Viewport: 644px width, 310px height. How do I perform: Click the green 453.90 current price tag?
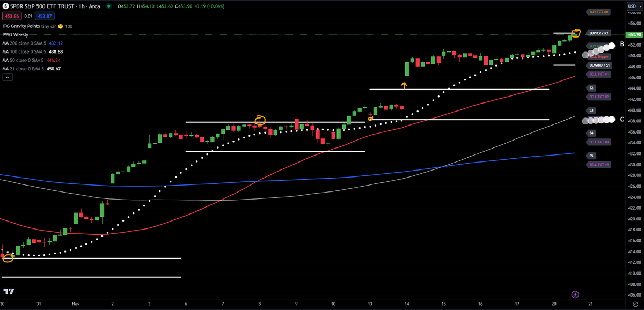pyautogui.click(x=634, y=35)
